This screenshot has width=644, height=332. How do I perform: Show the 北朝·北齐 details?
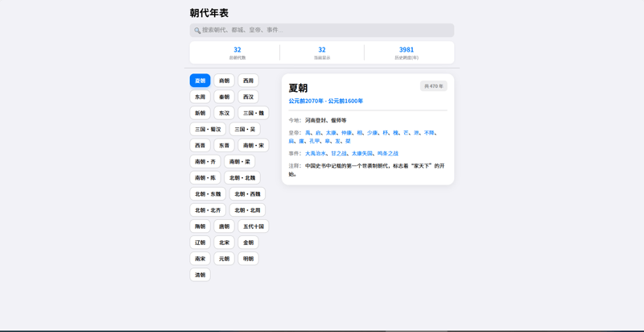click(208, 210)
